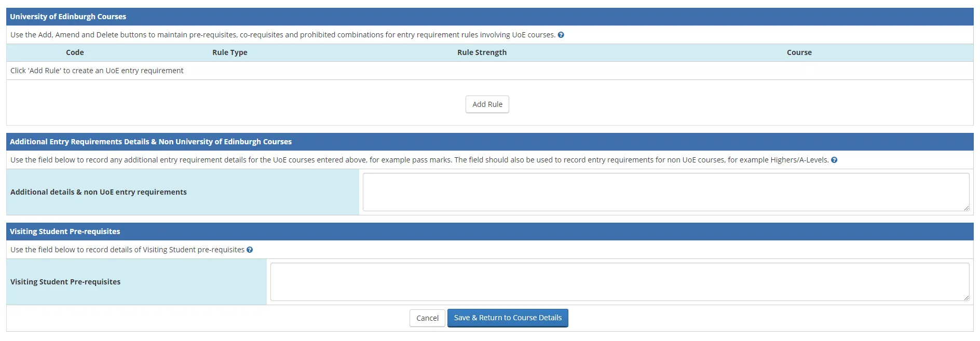Grab resize handle of Visiting Student textarea
980x341 pixels.
pos(966,297)
